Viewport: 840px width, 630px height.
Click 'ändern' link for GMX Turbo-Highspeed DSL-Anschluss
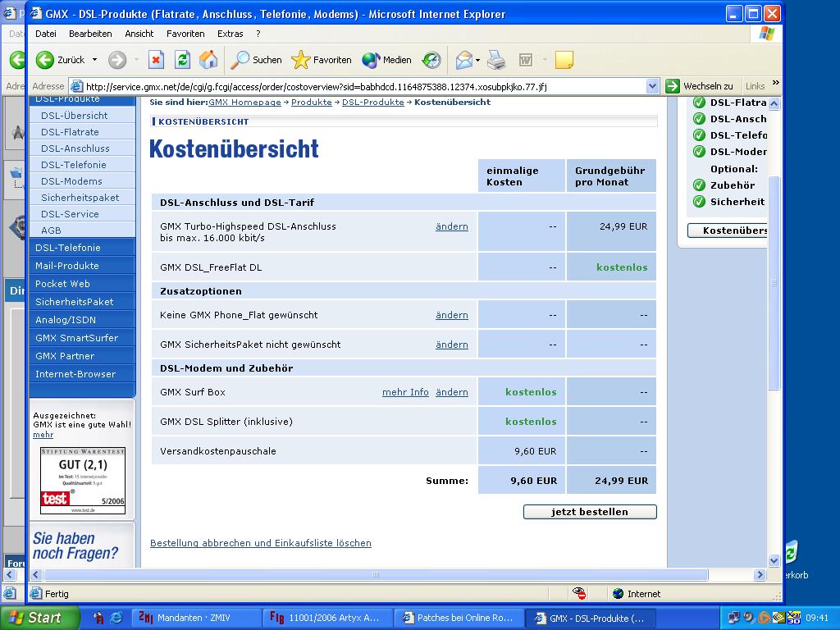[451, 226]
